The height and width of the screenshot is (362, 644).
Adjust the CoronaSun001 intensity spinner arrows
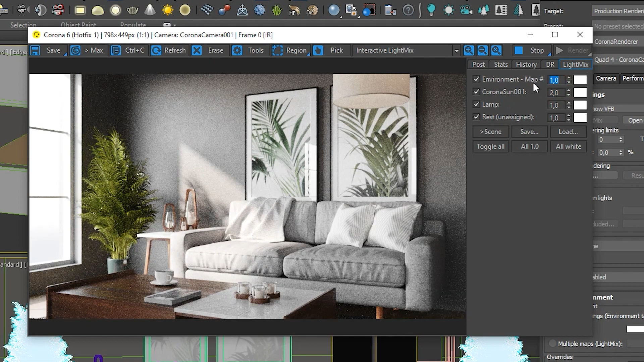point(569,93)
